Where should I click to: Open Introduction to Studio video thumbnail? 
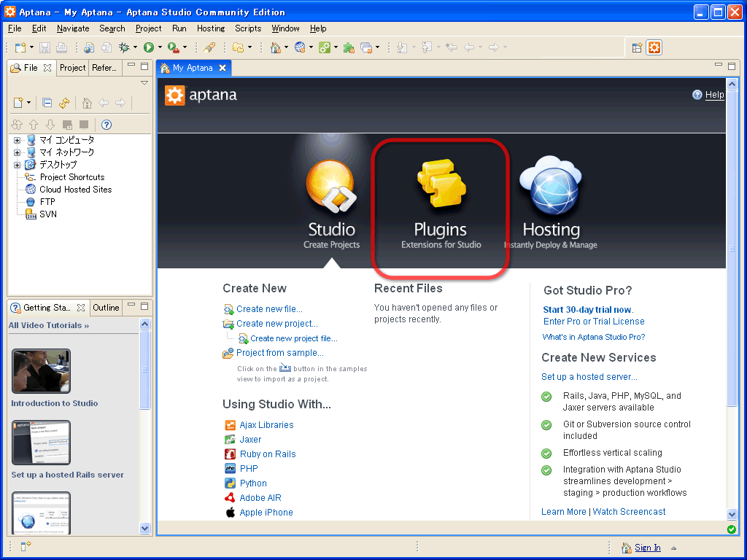coord(41,371)
